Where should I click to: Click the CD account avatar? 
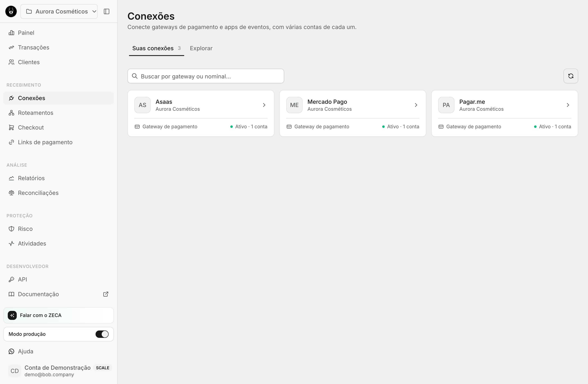pos(14,371)
